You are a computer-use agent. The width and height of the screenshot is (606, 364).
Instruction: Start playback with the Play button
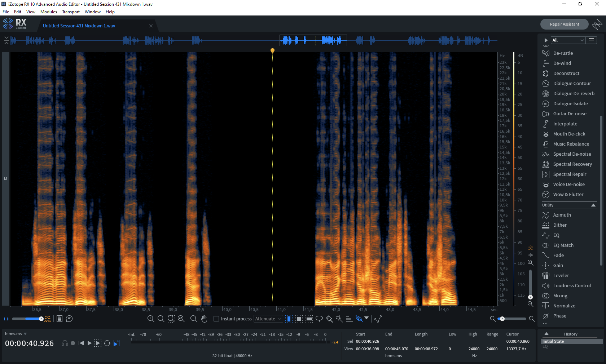[89, 343]
